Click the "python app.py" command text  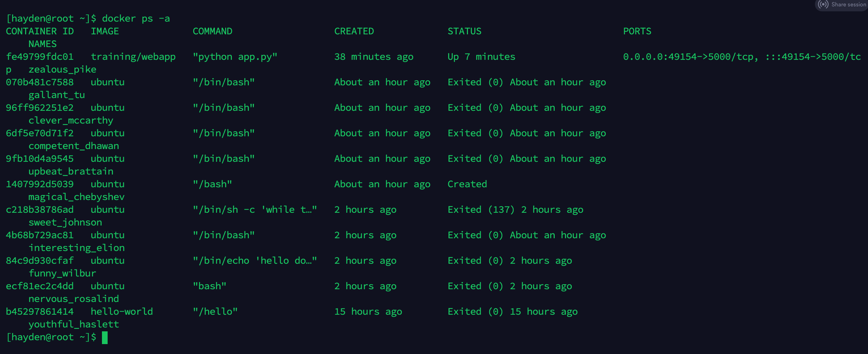[235, 57]
